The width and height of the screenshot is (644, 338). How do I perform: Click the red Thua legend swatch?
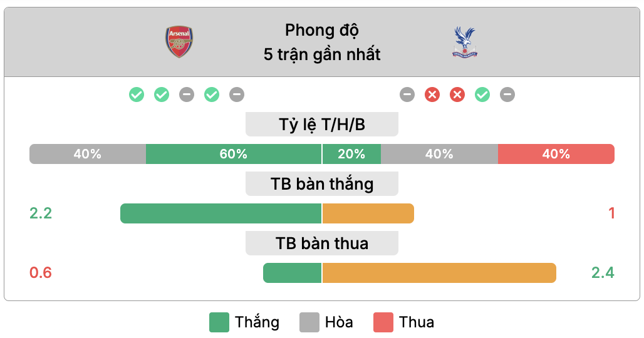[383, 322]
